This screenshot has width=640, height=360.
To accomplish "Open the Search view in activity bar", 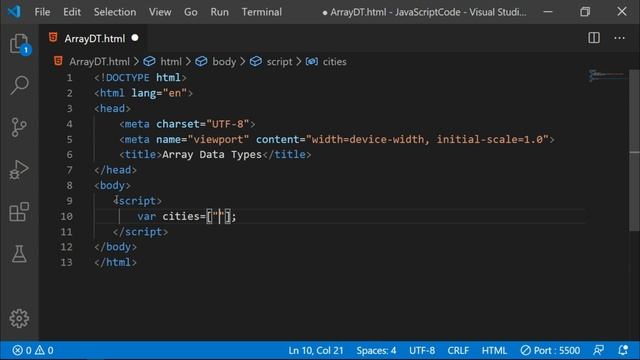I will tap(19, 85).
